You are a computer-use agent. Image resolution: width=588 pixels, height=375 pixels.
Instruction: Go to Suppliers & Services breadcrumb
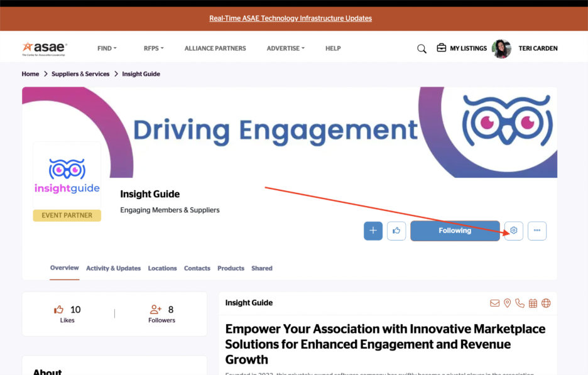point(80,74)
